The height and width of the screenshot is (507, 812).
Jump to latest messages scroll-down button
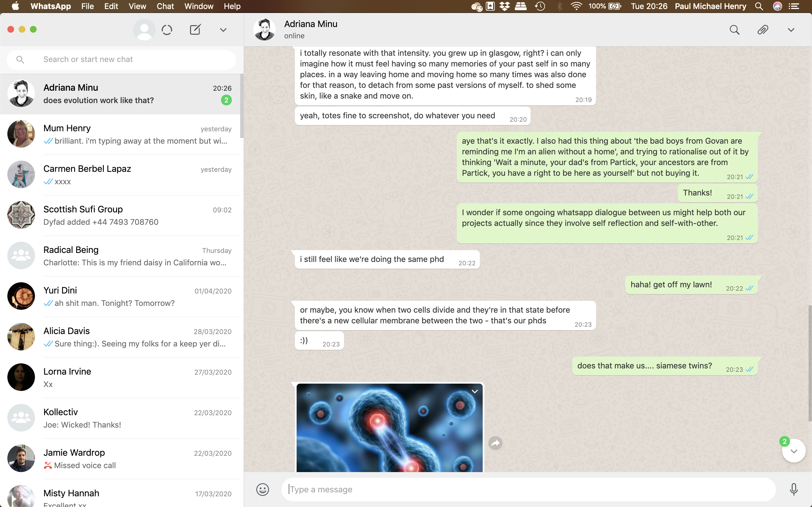point(794,451)
